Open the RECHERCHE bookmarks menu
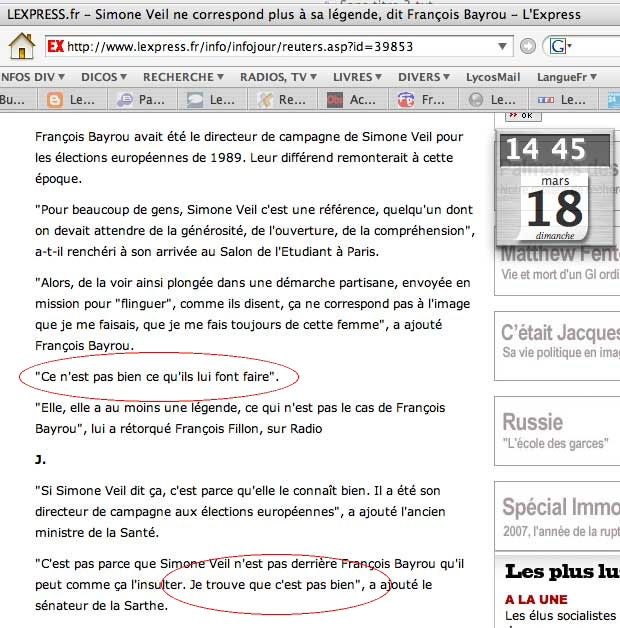Viewport: 620px width, 628px height. (183, 77)
